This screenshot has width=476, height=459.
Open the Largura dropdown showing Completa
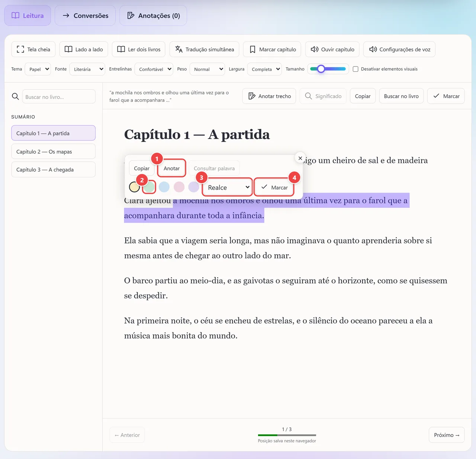click(x=264, y=69)
